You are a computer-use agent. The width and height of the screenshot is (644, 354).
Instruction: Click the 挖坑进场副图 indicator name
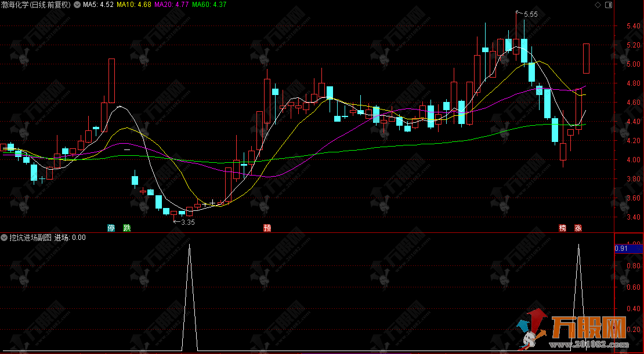point(31,238)
